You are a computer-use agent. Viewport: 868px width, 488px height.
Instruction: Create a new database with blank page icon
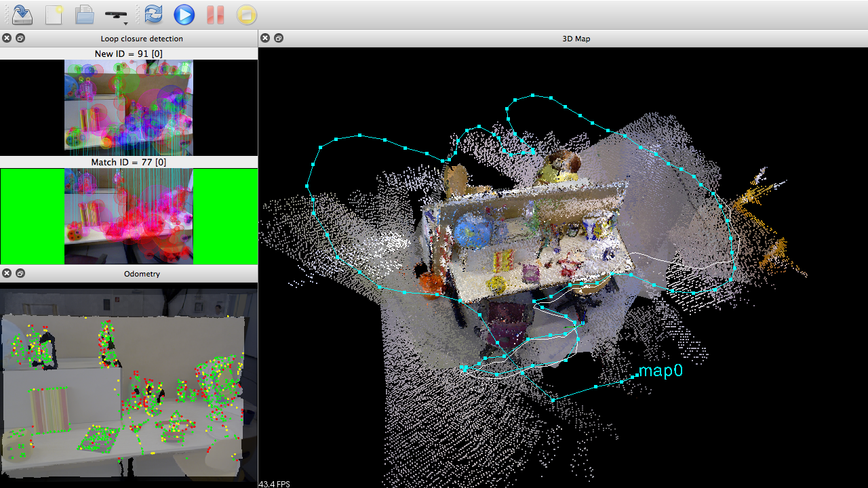[54, 14]
